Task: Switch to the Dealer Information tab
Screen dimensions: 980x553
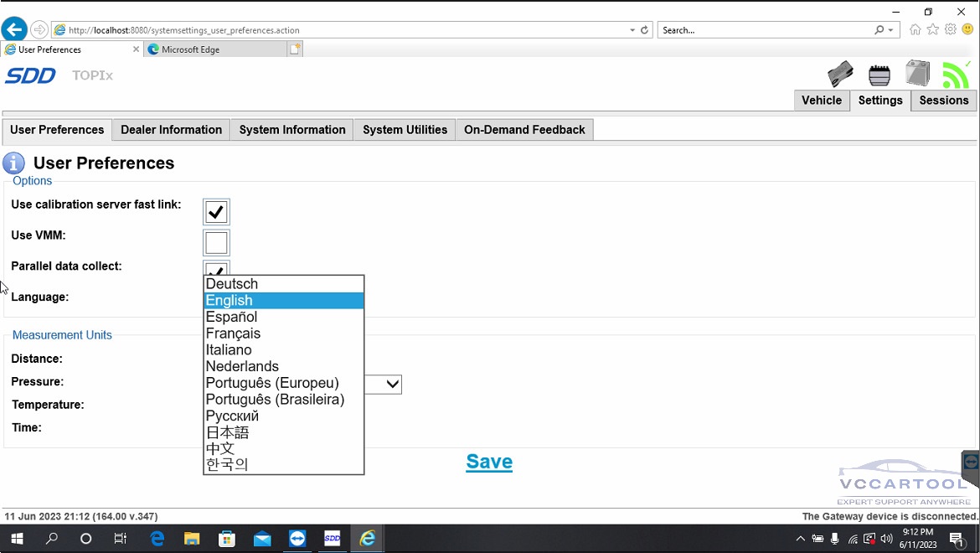Action: click(x=171, y=130)
